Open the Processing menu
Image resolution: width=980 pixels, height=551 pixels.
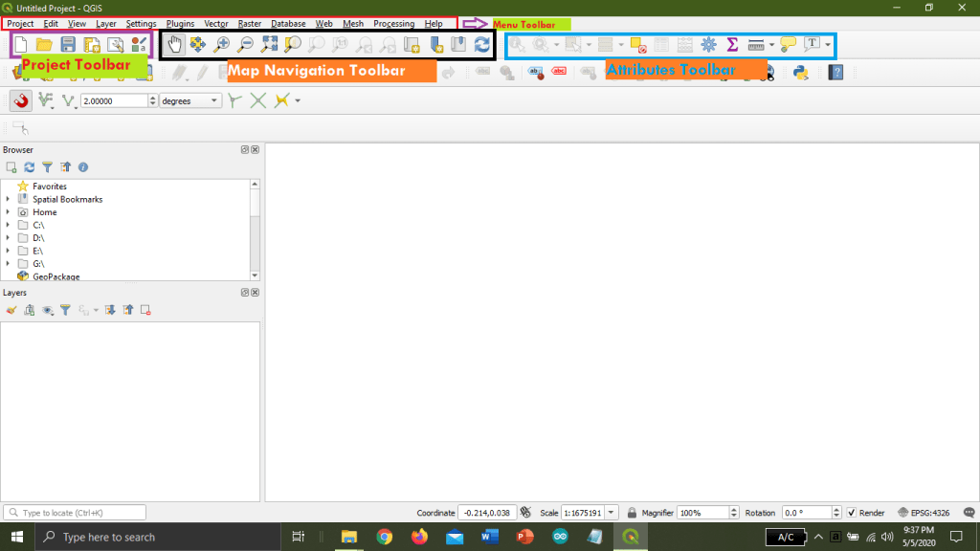[393, 24]
